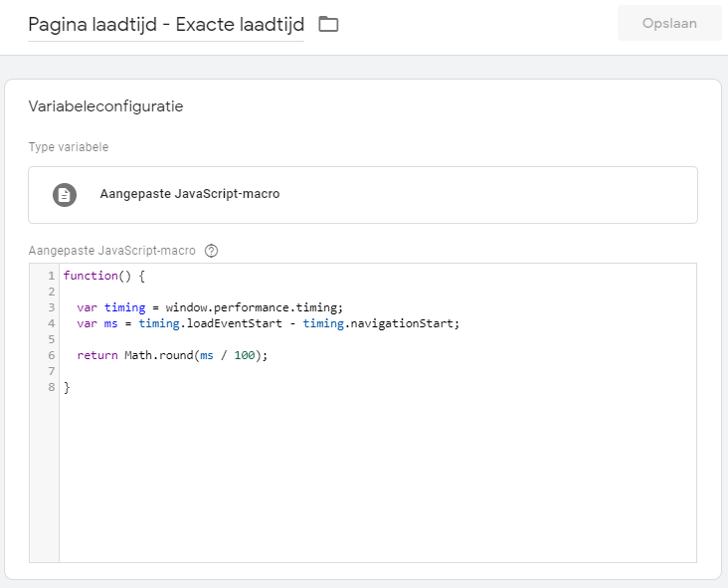The width and height of the screenshot is (728, 588).
Task: Click the document icon for variable type
Action: [x=65, y=195]
